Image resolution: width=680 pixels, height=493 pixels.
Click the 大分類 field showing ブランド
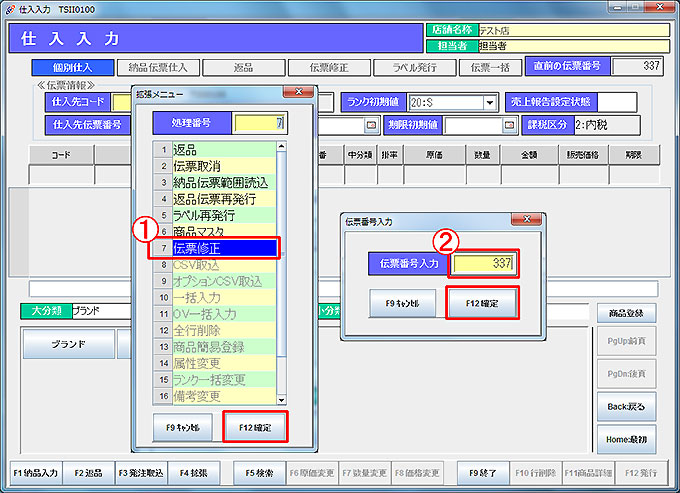[101, 311]
